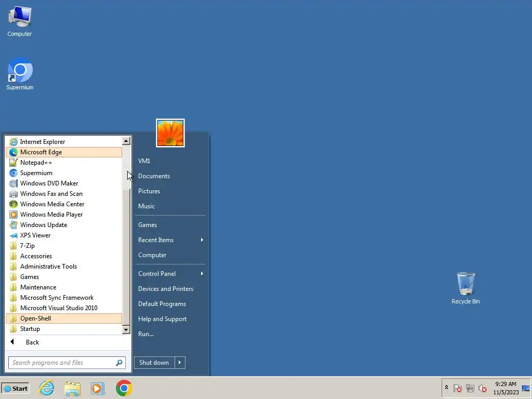Select the Computer desktop icon
532x399 pixels.
pos(20,21)
